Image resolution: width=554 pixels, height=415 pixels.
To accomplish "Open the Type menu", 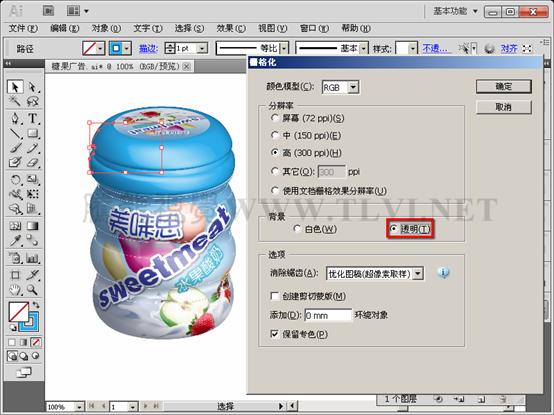I will pos(148,28).
